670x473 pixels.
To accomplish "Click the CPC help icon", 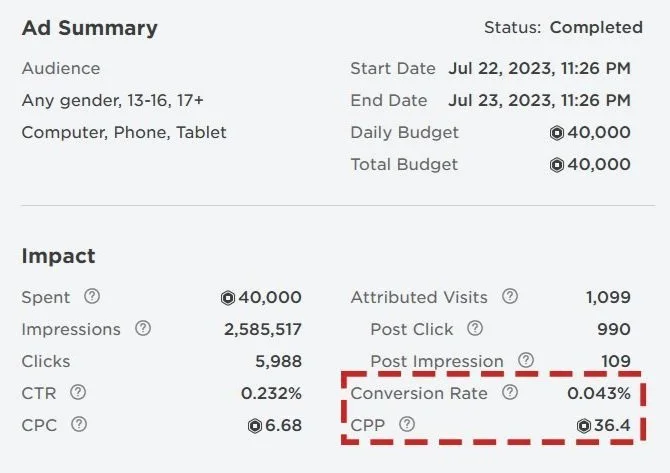I will [x=79, y=424].
